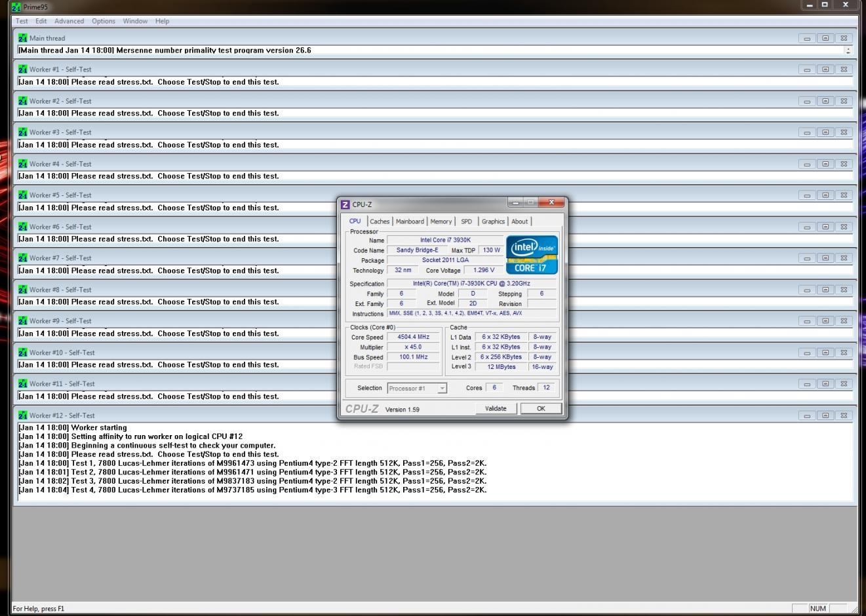Open the Edit menu in Prime95
The height and width of the screenshot is (616, 866).
41,21
